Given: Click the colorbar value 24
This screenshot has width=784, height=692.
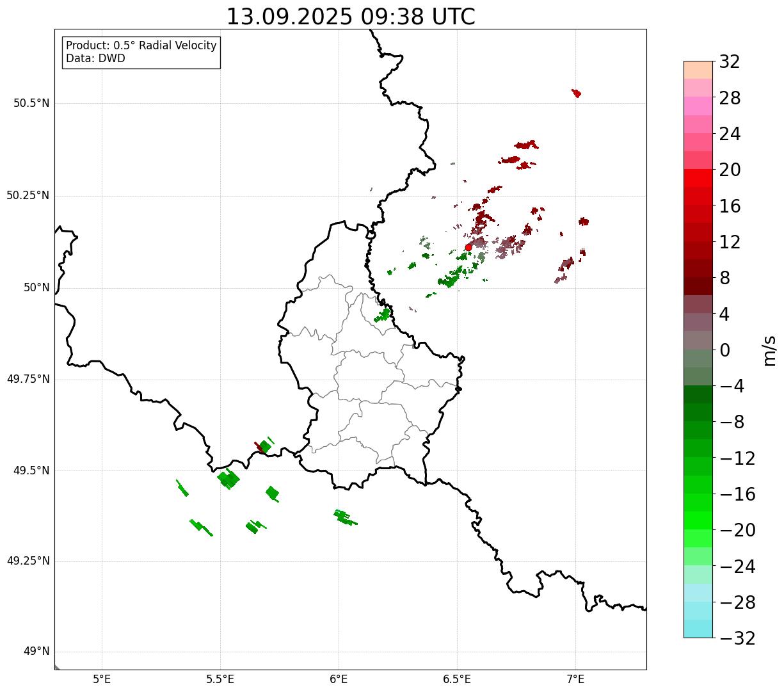Looking at the screenshot, I should 730,134.
